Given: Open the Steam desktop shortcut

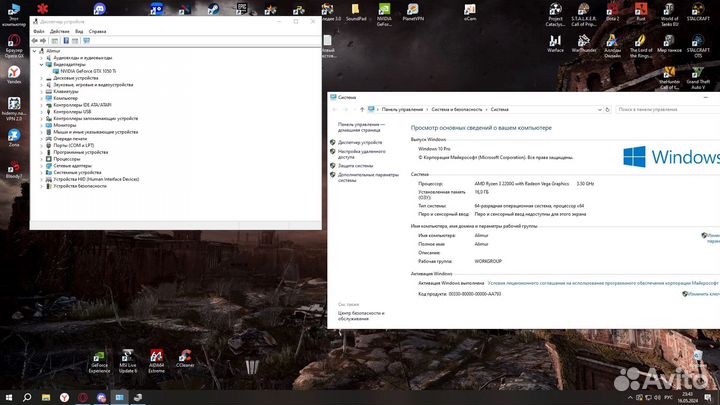Looking at the screenshot, I should tap(213, 9).
